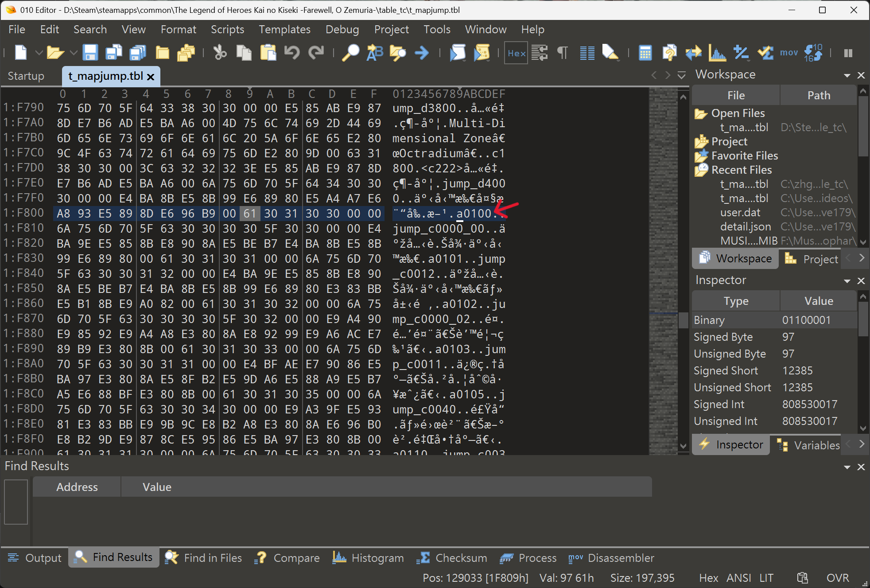This screenshot has height=588, width=870.
Task: Cut selection with scissors icon
Action: (x=220, y=53)
